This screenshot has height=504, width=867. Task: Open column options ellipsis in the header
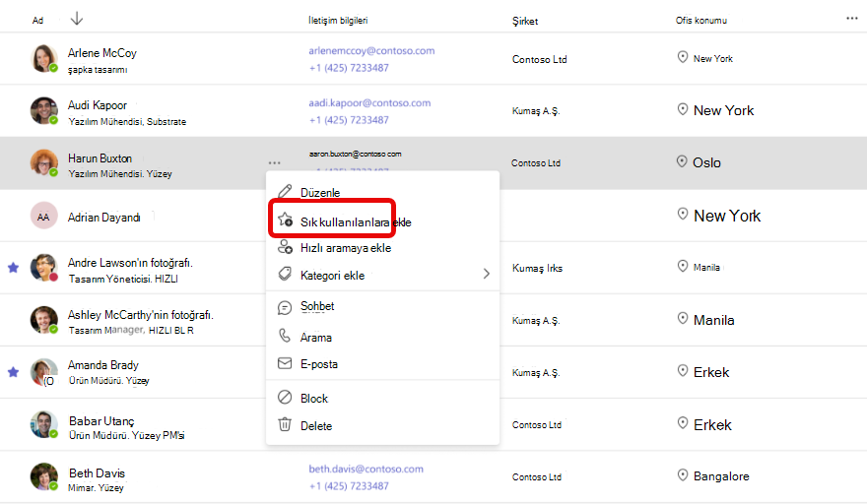tap(851, 19)
